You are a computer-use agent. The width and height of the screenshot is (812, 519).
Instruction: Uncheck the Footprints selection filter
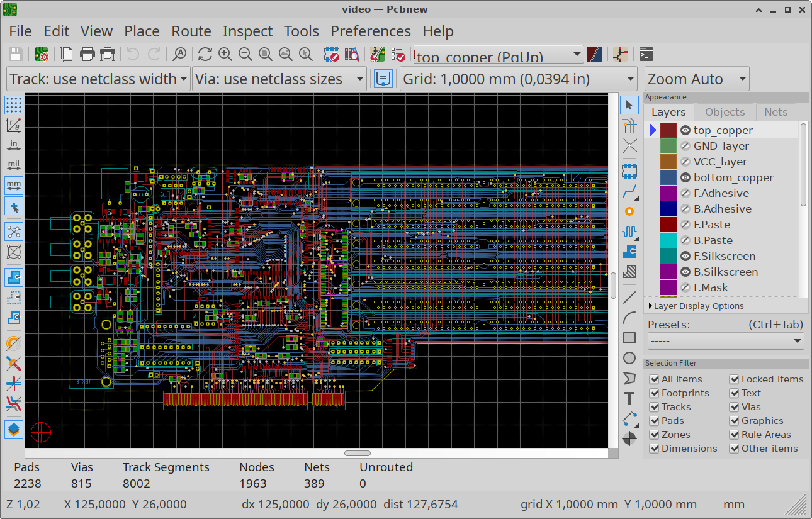tap(655, 393)
